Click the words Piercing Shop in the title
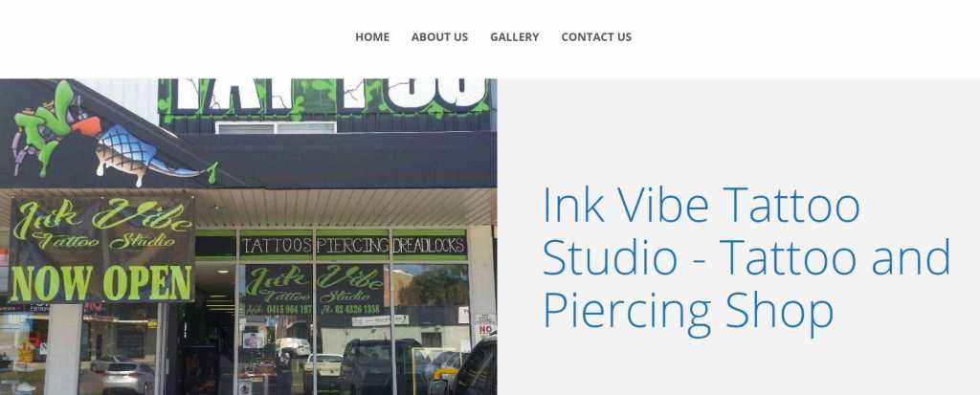 [x=688, y=311]
